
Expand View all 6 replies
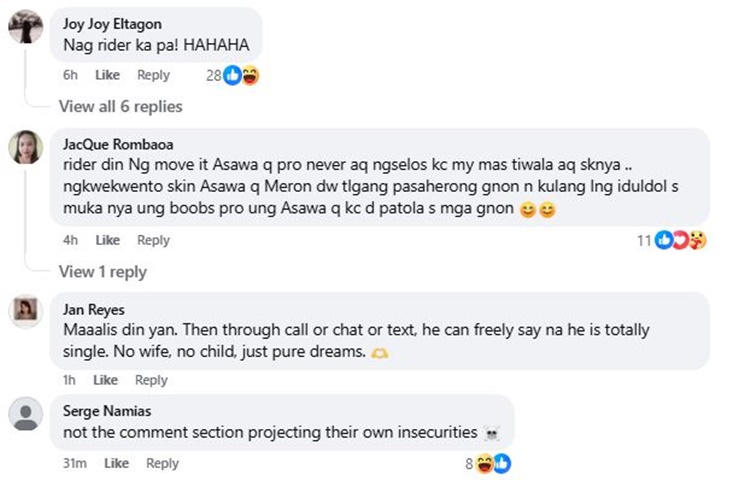click(120, 106)
